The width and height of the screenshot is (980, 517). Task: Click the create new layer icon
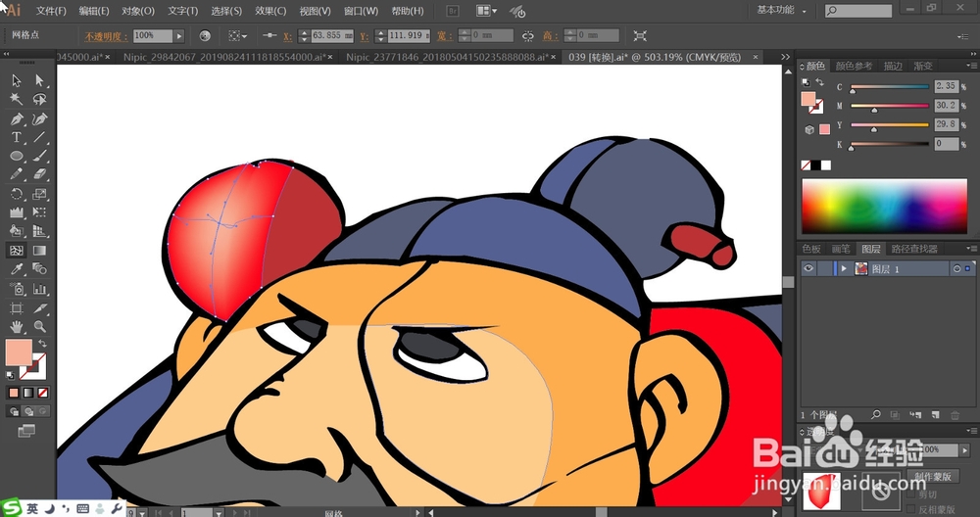[935, 414]
